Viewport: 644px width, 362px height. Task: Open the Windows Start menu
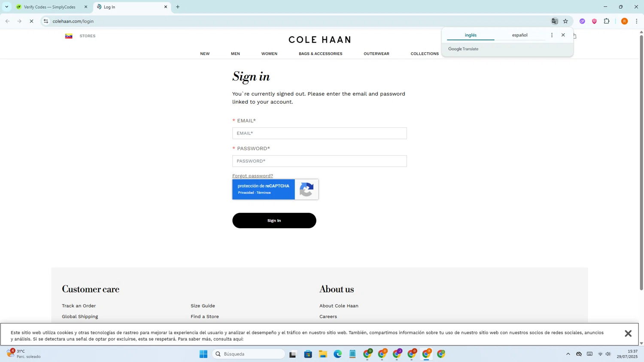pyautogui.click(x=204, y=354)
